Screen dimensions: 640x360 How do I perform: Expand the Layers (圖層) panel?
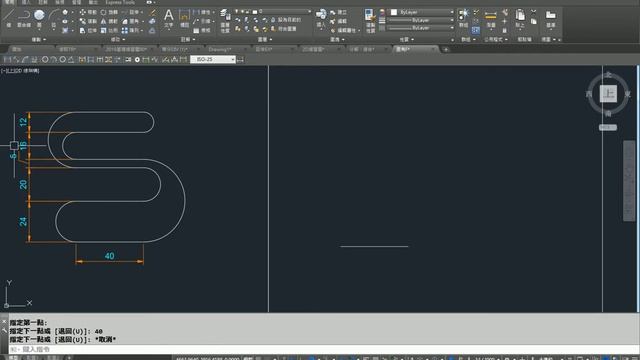coord(265,40)
